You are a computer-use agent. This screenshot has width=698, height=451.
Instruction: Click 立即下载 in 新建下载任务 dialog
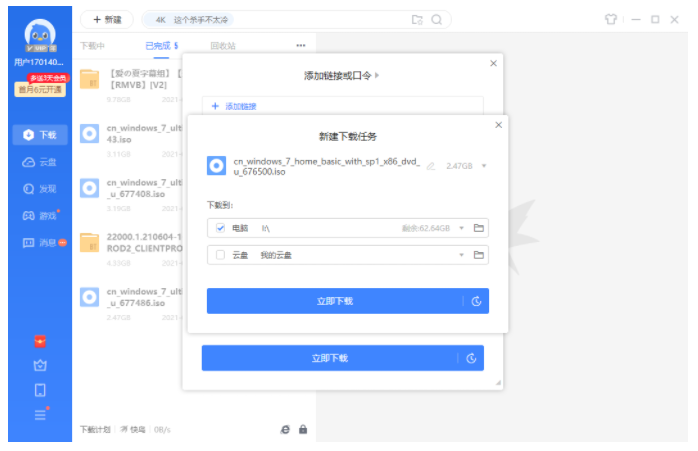pyautogui.click(x=335, y=301)
